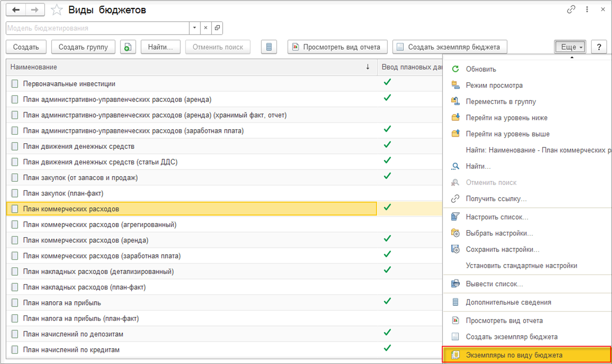Viewport: 612px width, 364px height.
Task: Choose Настроить список... from the menu
Action: pos(497,217)
